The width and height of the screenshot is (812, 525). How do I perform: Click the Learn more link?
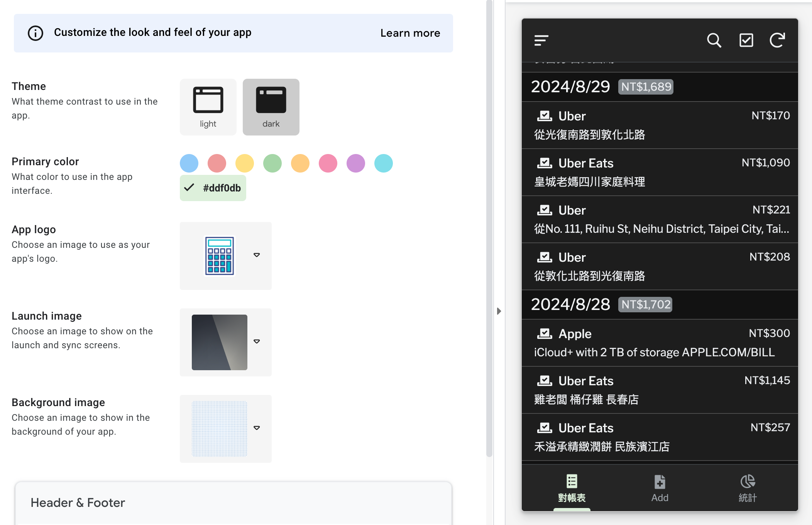point(410,33)
